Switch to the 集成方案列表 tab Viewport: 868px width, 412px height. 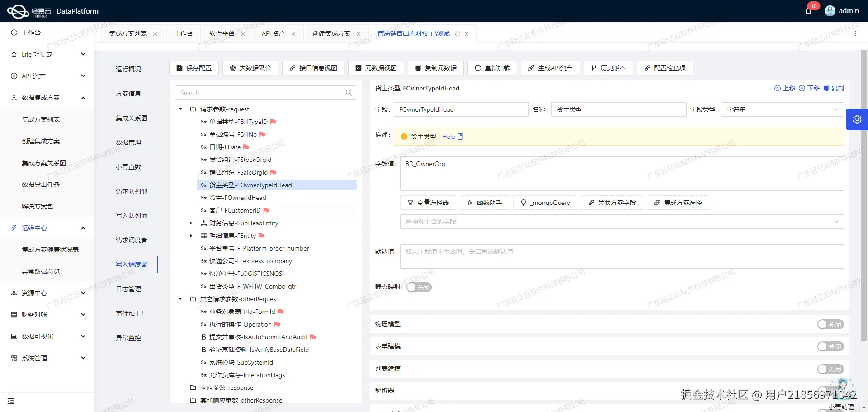click(128, 33)
